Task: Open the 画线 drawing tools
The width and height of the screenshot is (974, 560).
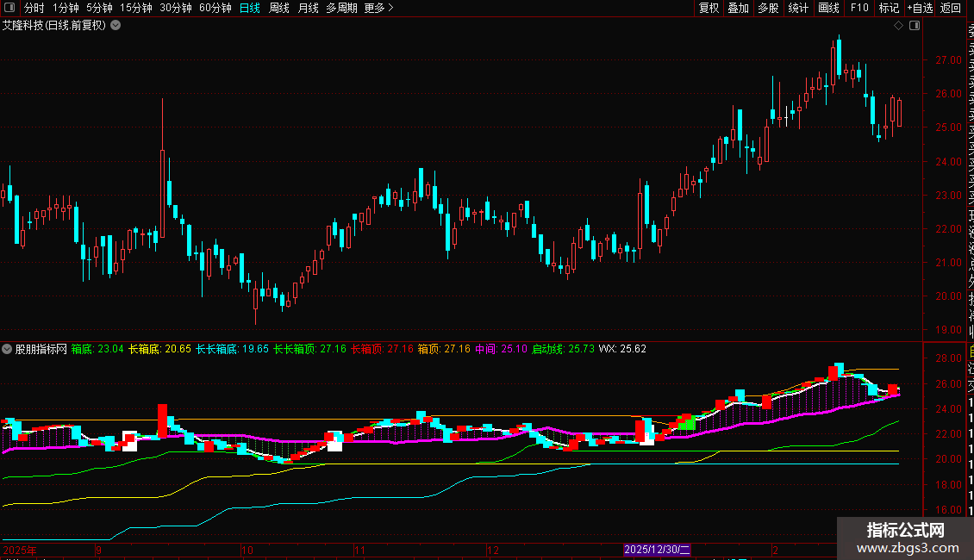Action: point(828,8)
